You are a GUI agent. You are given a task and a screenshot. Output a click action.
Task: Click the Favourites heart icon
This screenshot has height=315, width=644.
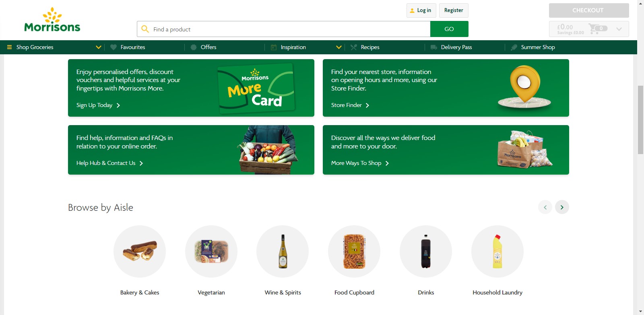pyautogui.click(x=114, y=47)
